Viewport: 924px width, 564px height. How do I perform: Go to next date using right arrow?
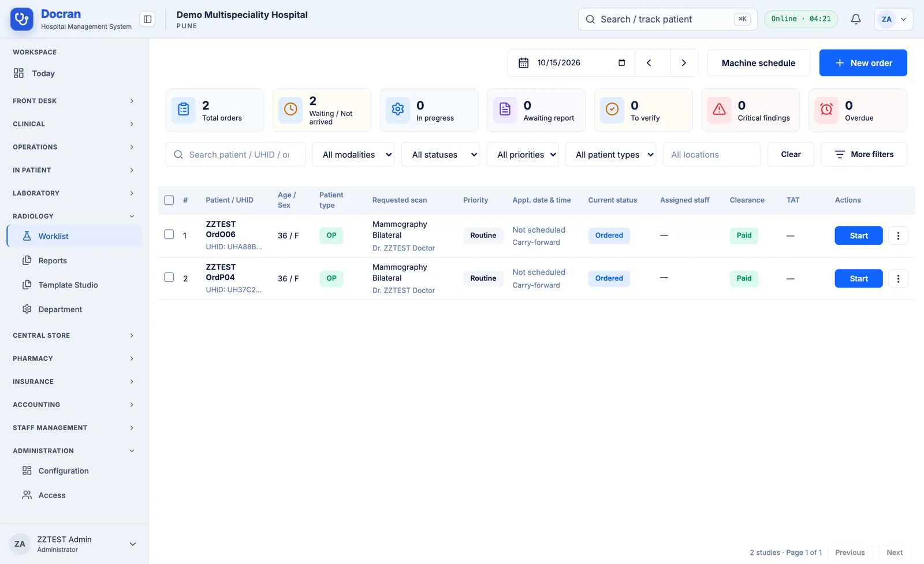[684, 63]
